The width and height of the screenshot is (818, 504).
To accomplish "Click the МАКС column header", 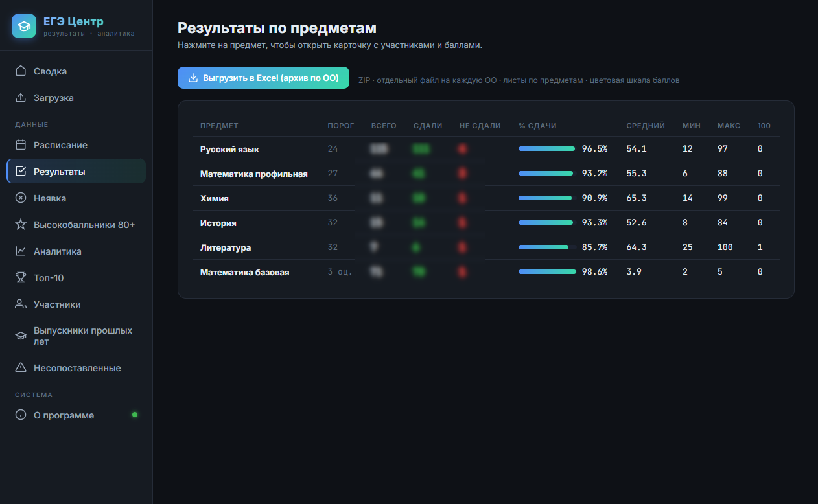I will (729, 126).
